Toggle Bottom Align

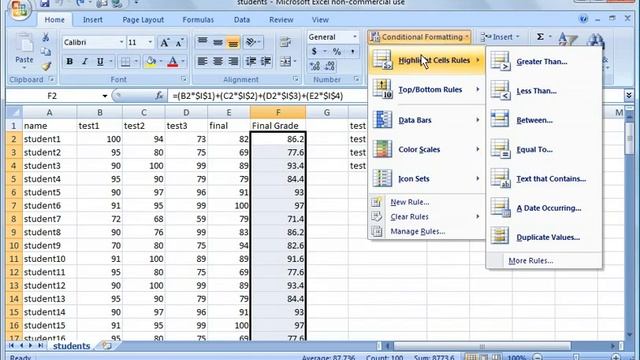233,42
